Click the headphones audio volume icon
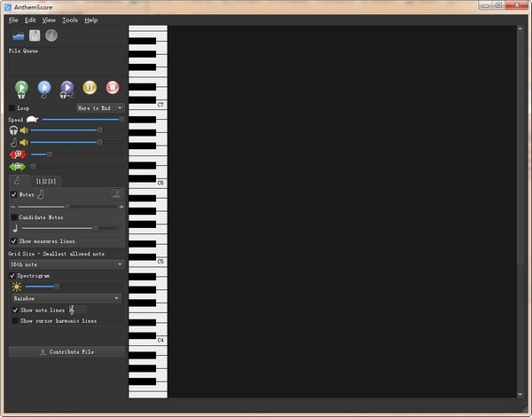 [13, 130]
